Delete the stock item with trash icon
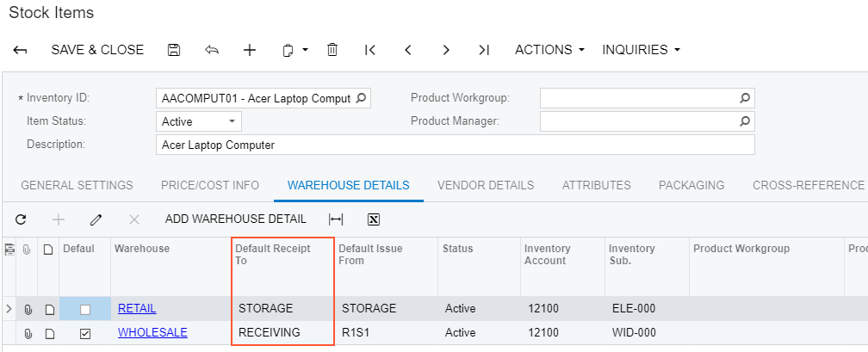 332,50
